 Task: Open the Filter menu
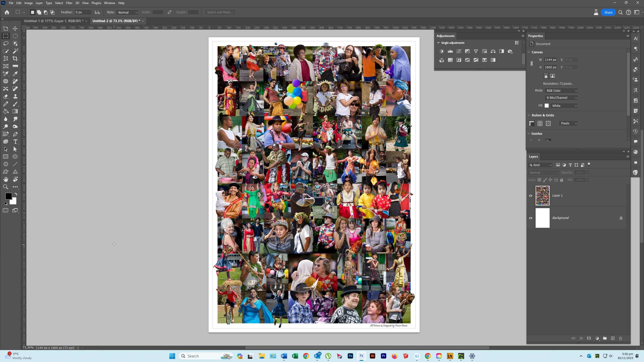point(69,3)
